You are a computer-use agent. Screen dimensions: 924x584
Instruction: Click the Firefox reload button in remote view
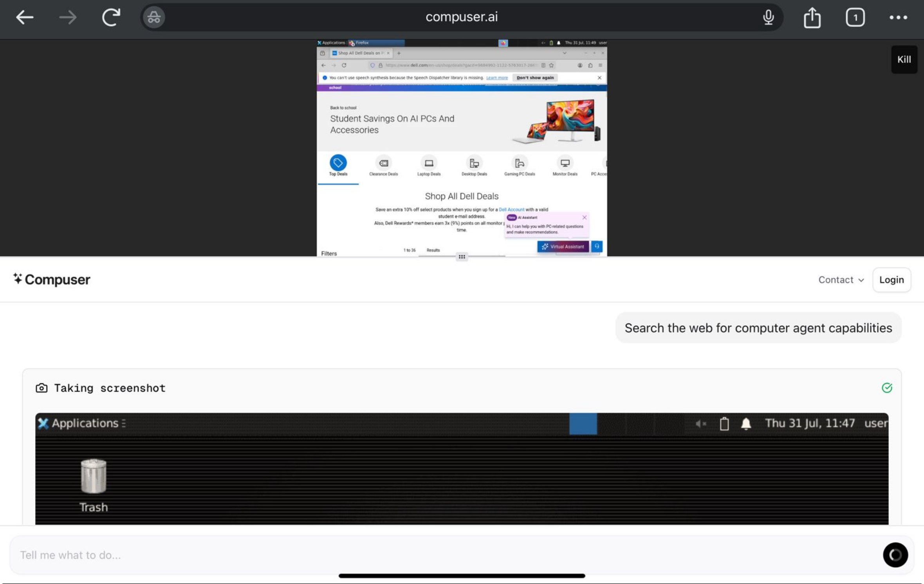tap(344, 65)
